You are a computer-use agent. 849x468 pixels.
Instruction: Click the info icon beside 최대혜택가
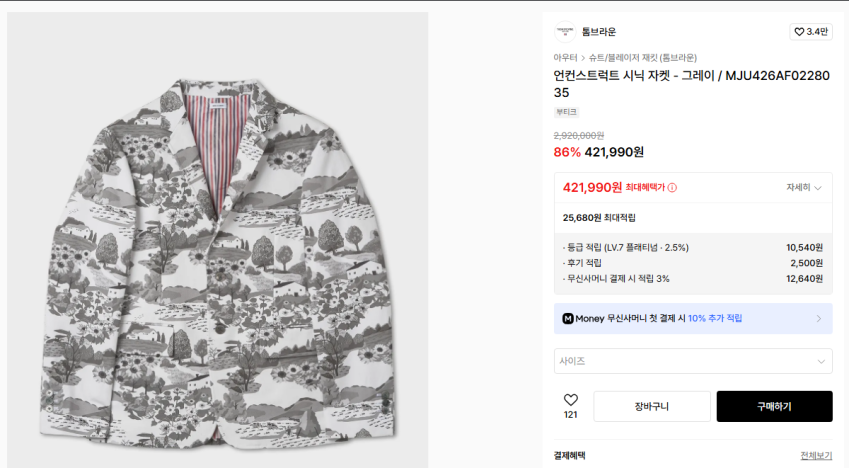click(672, 187)
